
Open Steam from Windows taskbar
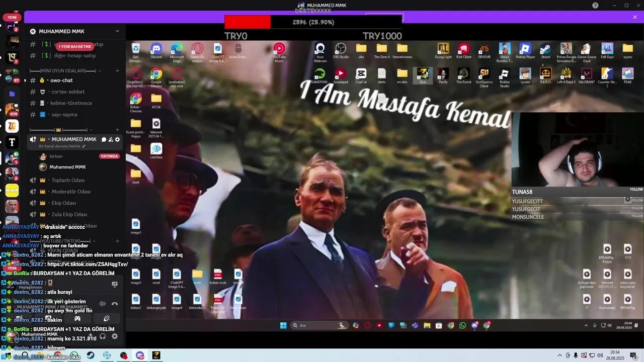90,355
